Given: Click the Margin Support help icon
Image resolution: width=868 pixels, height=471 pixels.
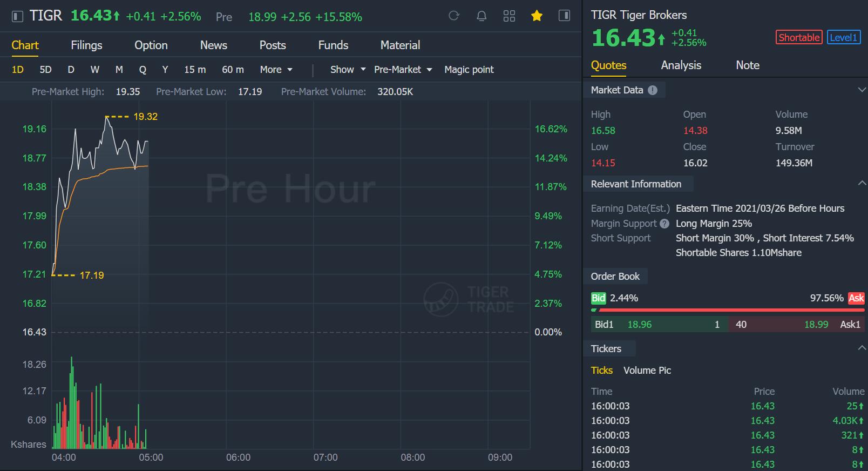Looking at the screenshot, I should 664,224.
